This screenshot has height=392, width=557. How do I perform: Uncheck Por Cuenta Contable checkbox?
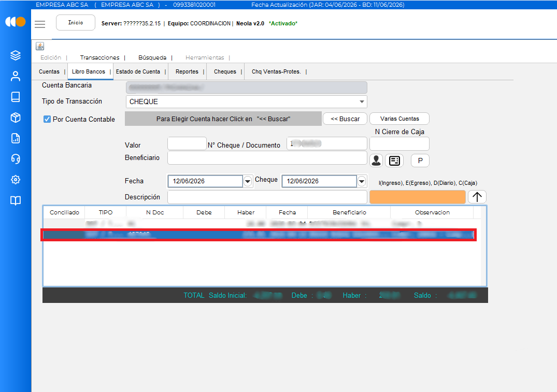(47, 119)
